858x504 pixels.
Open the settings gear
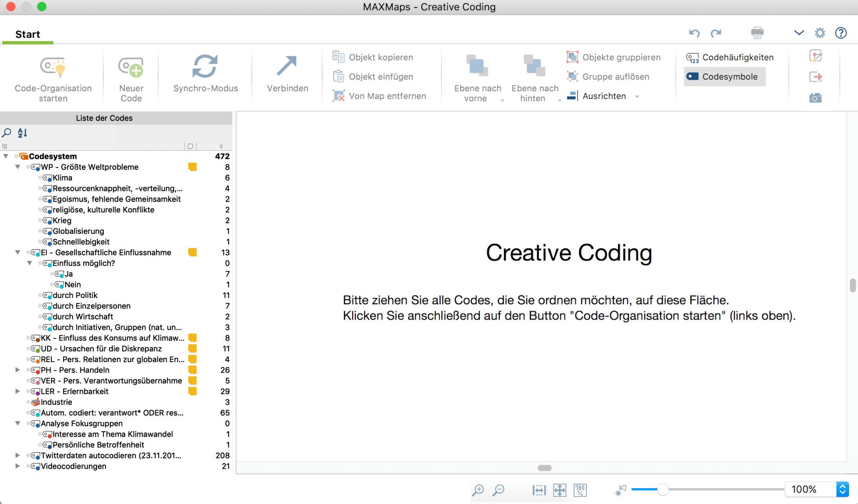[820, 33]
